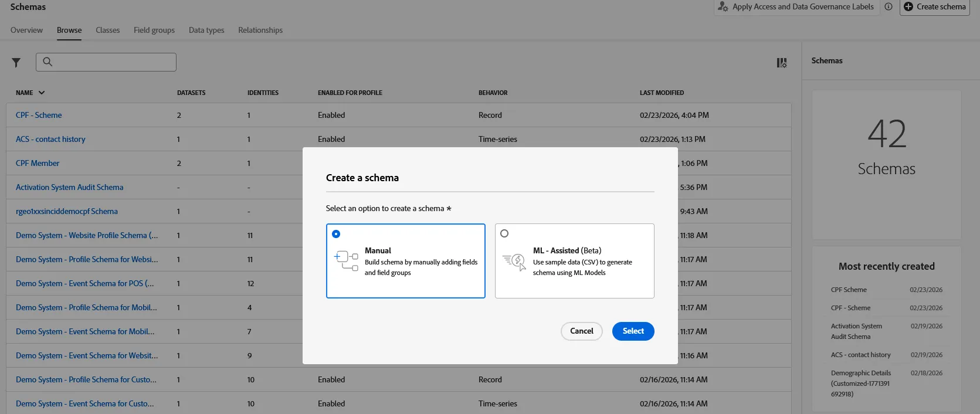The image size is (980, 414).
Task: Switch to the Browse tab
Action: tap(69, 30)
